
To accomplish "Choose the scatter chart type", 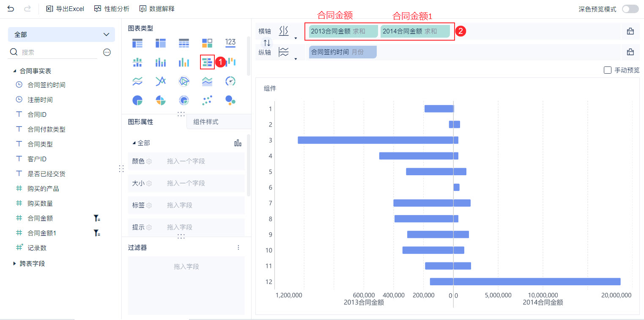I will [207, 100].
